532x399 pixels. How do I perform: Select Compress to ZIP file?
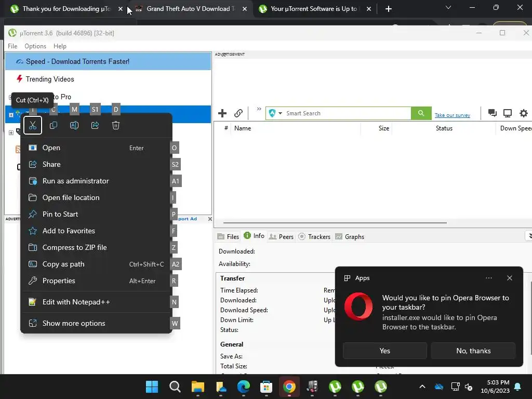pos(96,247)
